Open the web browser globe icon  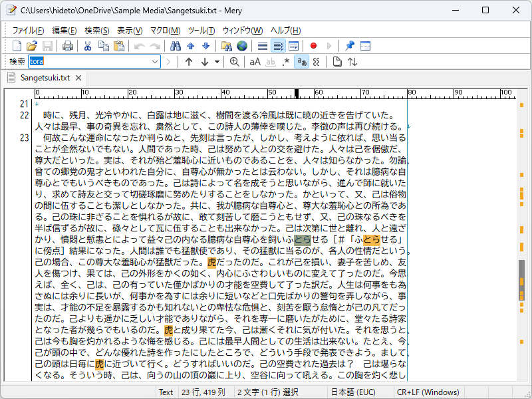242,46
